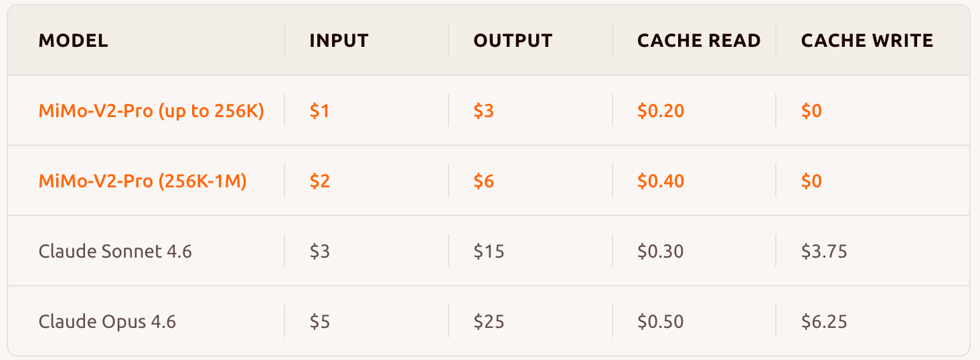
Task: Select MiMo-V2-Pro (256K-1M) row label
Action: click(143, 181)
